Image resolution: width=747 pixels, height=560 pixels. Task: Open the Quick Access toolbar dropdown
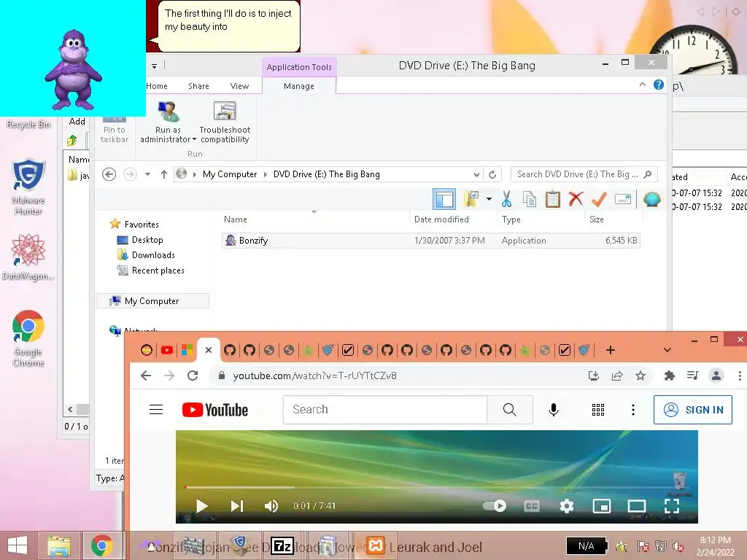(x=154, y=66)
